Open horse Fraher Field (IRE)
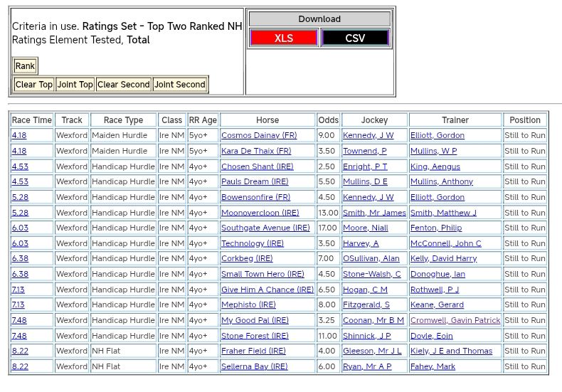562x392 pixels. click(253, 351)
